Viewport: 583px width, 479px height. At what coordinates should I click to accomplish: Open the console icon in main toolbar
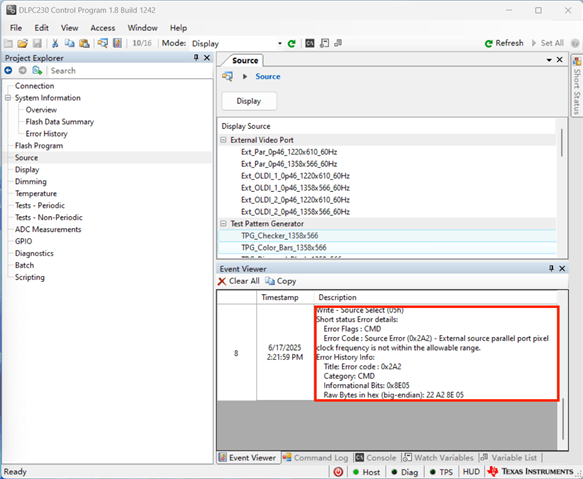[310, 44]
